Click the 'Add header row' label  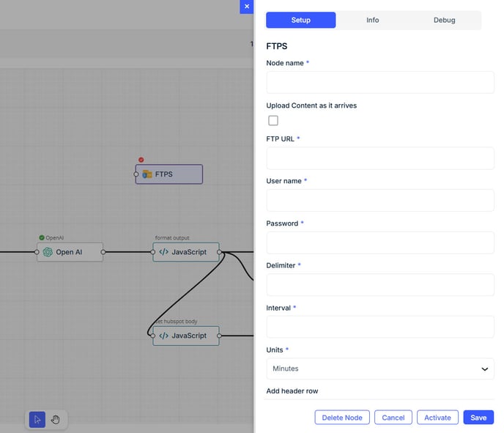pos(292,391)
